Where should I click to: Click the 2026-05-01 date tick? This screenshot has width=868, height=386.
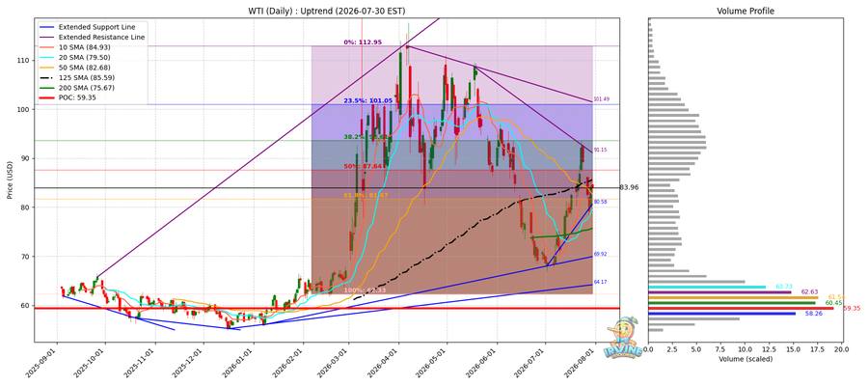[x=434, y=363]
